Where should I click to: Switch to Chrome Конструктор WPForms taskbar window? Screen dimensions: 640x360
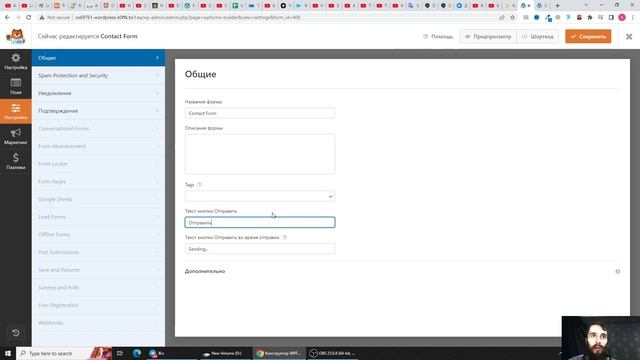click(279, 353)
